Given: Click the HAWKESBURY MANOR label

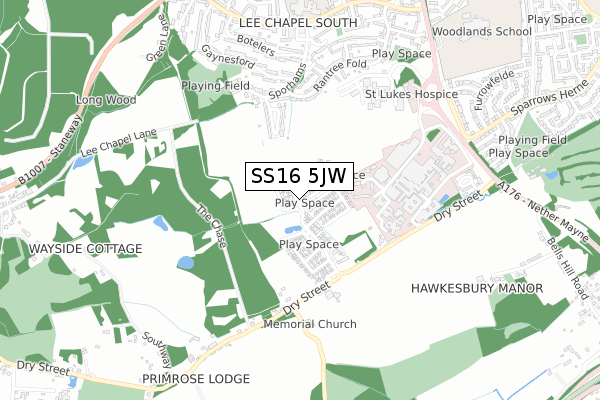Looking at the screenshot, I should click(477, 288).
